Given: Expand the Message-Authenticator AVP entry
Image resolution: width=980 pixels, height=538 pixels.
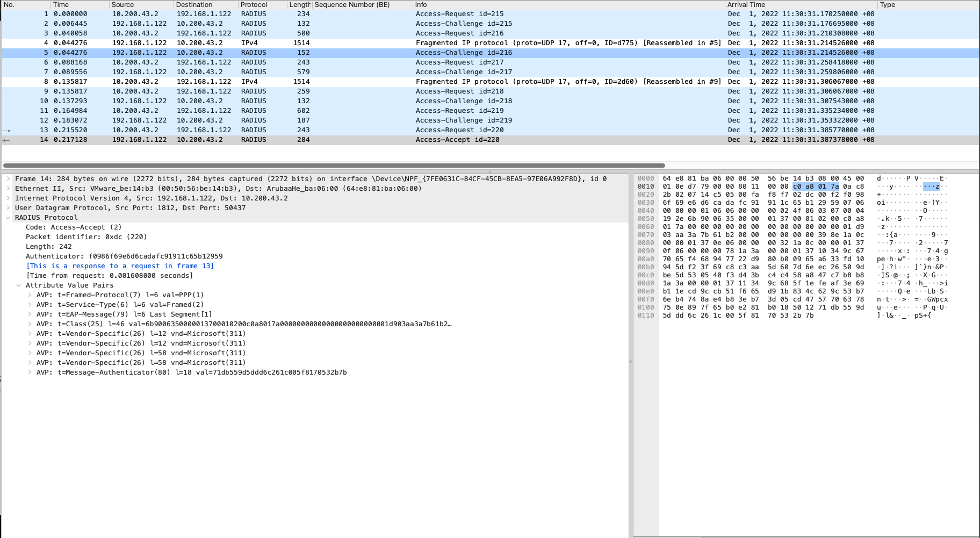Looking at the screenshot, I should tap(29, 372).
